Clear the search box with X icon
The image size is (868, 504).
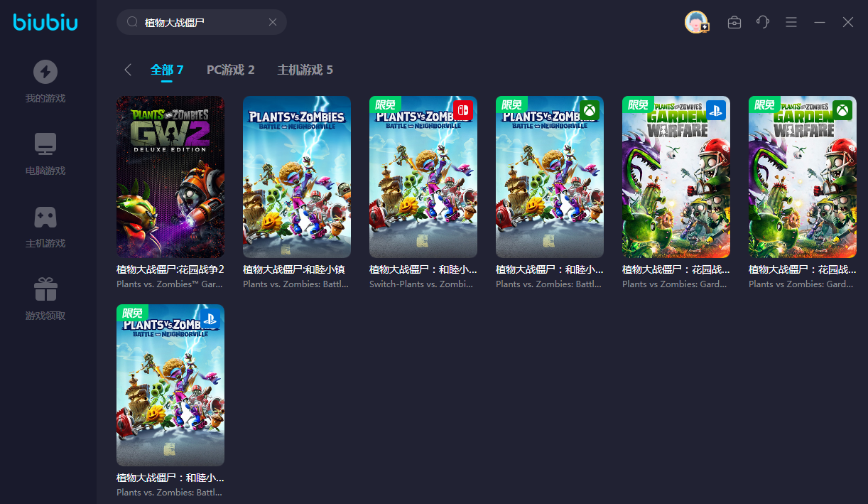(272, 22)
